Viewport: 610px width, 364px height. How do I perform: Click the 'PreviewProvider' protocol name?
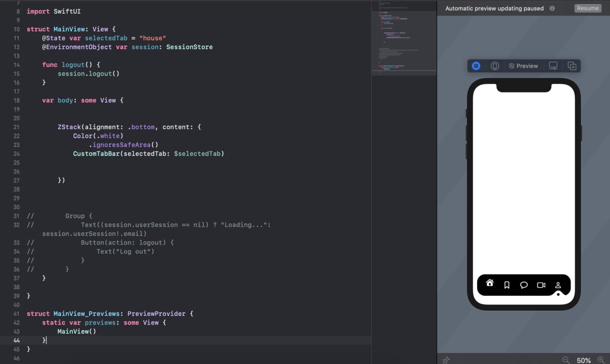[156, 314]
